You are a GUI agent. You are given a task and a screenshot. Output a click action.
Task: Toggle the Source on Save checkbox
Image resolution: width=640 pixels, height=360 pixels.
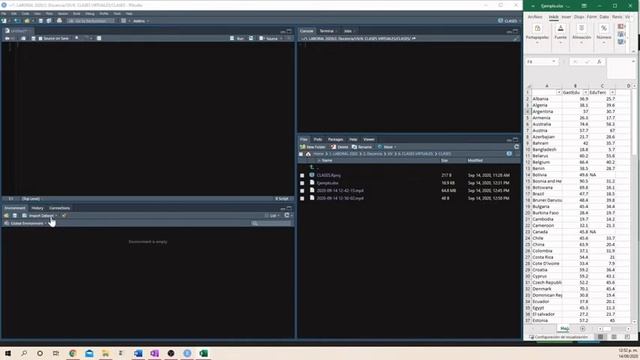tap(40, 38)
